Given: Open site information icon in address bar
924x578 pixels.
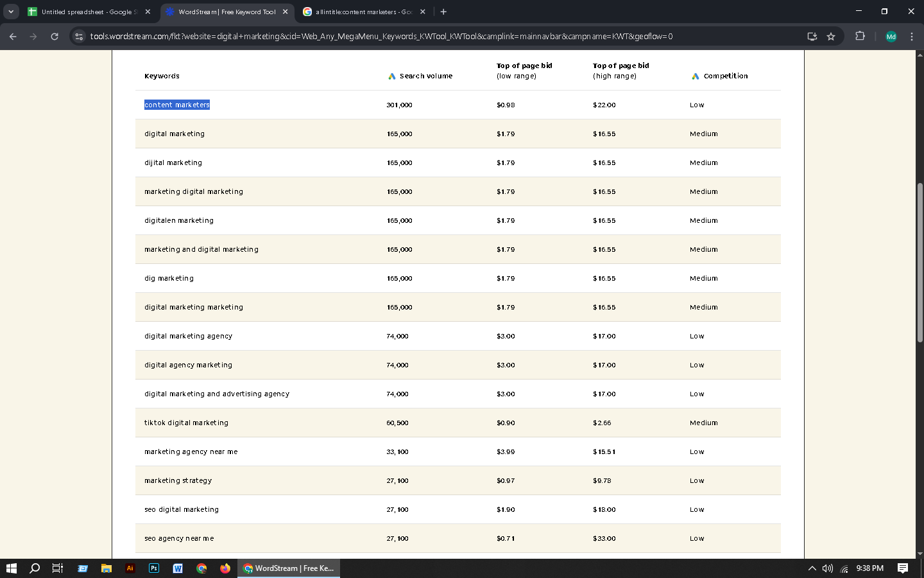Looking at the screenshot, I should point(79,37).
